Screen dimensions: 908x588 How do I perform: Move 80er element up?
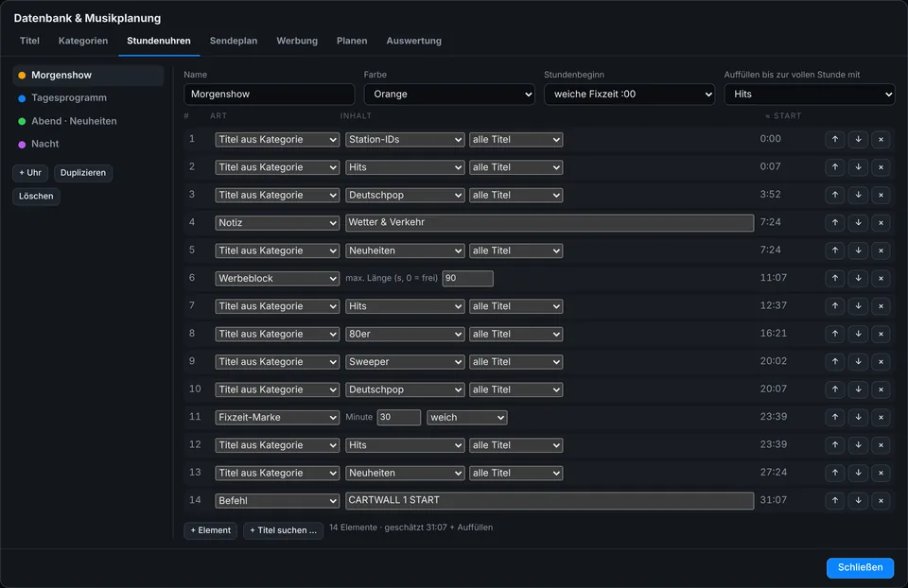click(x=834, y=334)
